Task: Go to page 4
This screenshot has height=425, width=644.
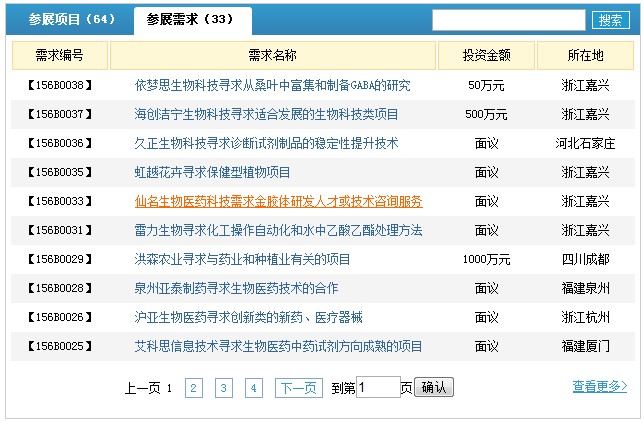Action: pyautogui.click(x=254, y=388)
